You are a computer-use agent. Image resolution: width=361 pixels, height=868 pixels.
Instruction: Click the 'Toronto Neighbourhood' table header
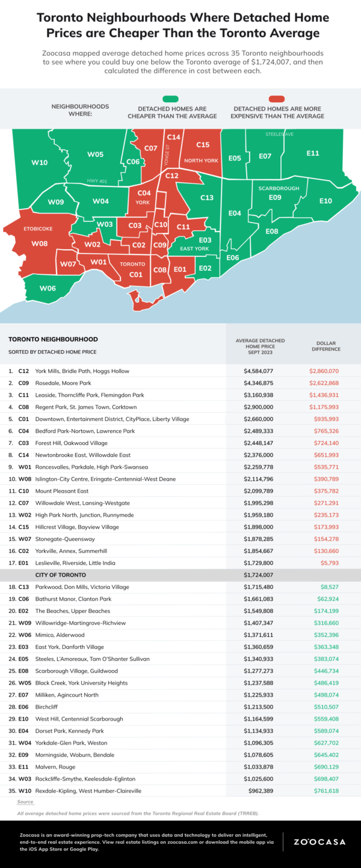click(x=53, y=339)
